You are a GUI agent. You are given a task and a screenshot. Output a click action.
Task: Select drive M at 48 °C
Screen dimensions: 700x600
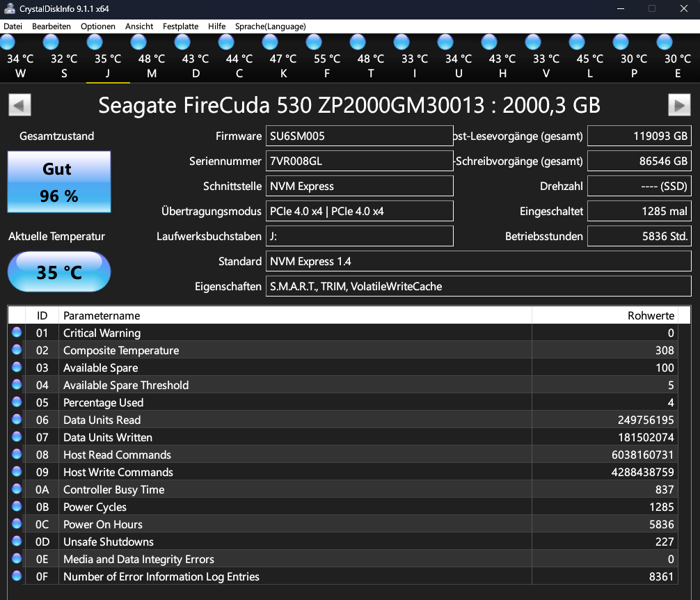[x=151, y=58]
